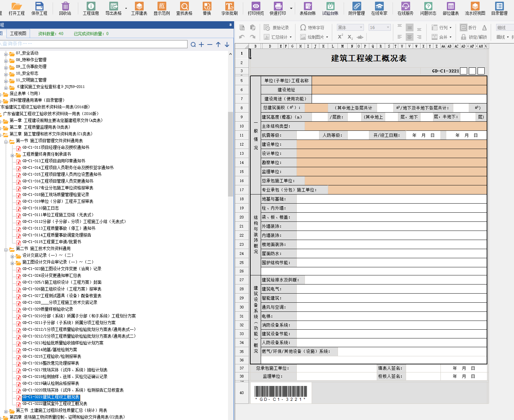This screenshot has width=514, height=420.
Task: Click the 锁定/解锁 button
Action: pyautogui.click(x=474, y=37)
